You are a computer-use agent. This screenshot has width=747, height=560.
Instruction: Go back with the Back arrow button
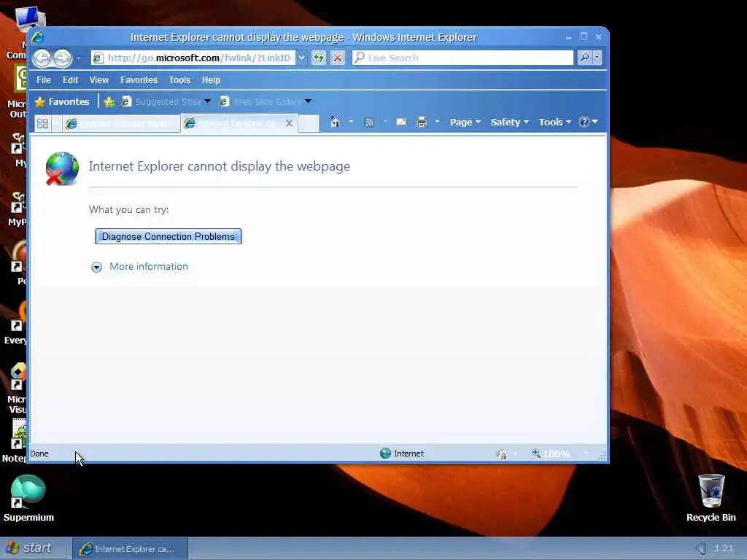(x=42, y=58)
